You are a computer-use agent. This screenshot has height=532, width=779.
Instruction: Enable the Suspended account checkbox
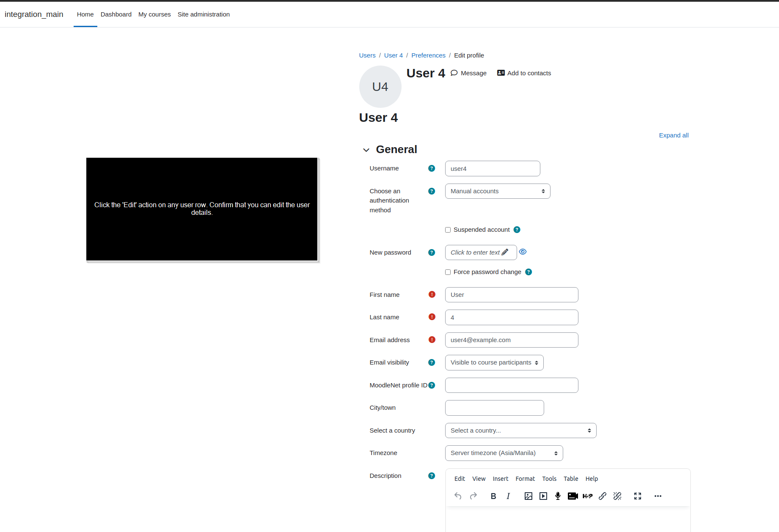tap(448, 230)
